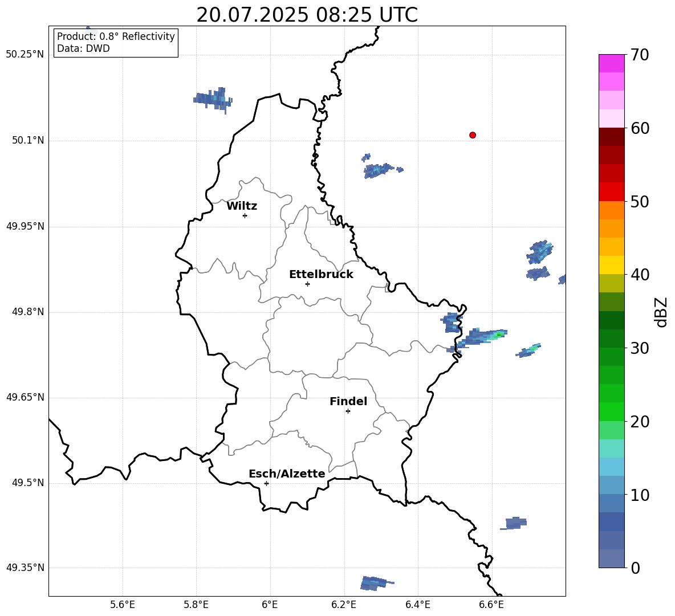Click the 0 value on the colorbar

635,568
